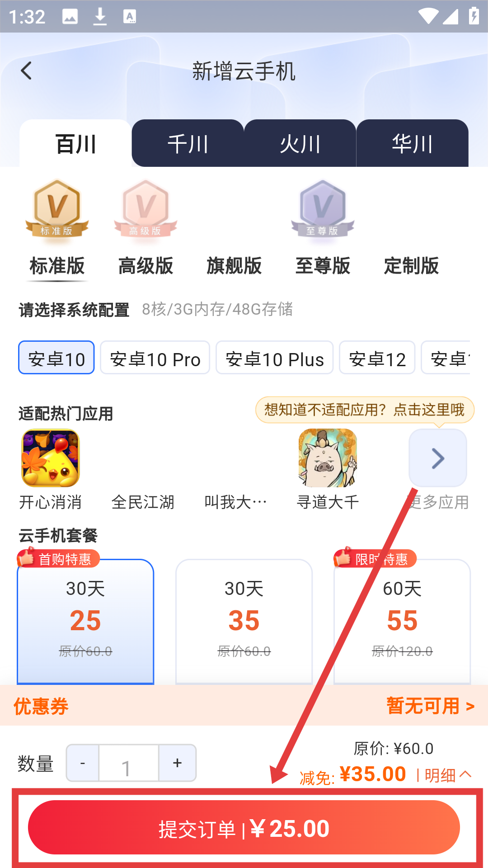Tap the 想知道不适配应用 hint bubble
Image resolution: width=488 pixels, height=868 pixels.
365,410
